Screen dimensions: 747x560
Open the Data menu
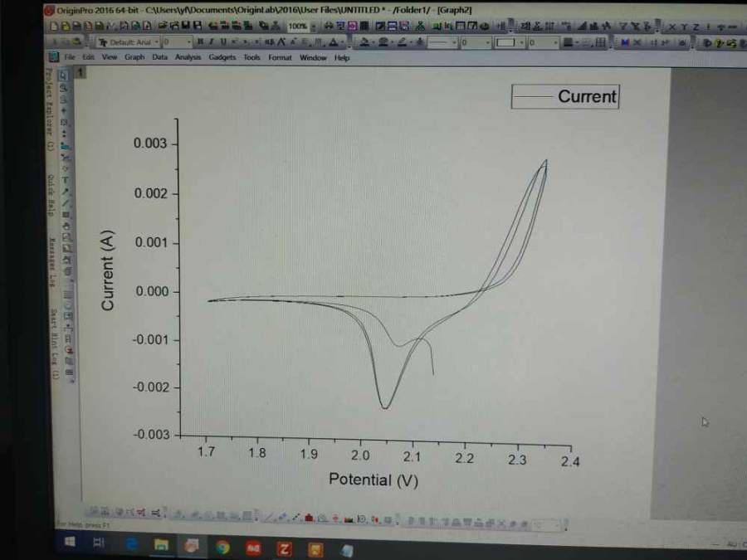[159, 57]
